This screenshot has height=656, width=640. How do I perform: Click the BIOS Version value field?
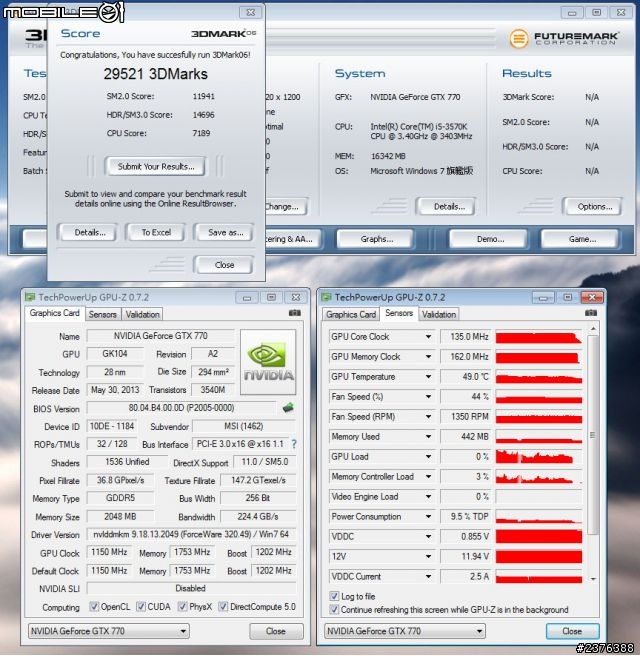pos(182,407)
